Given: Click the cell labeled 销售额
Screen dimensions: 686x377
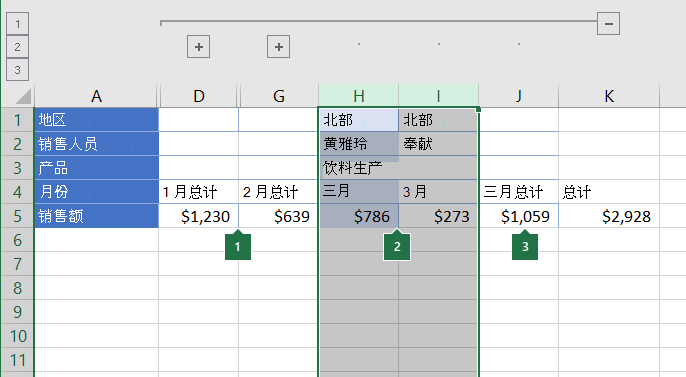Looking at the screenshot, I should point(97,216).
